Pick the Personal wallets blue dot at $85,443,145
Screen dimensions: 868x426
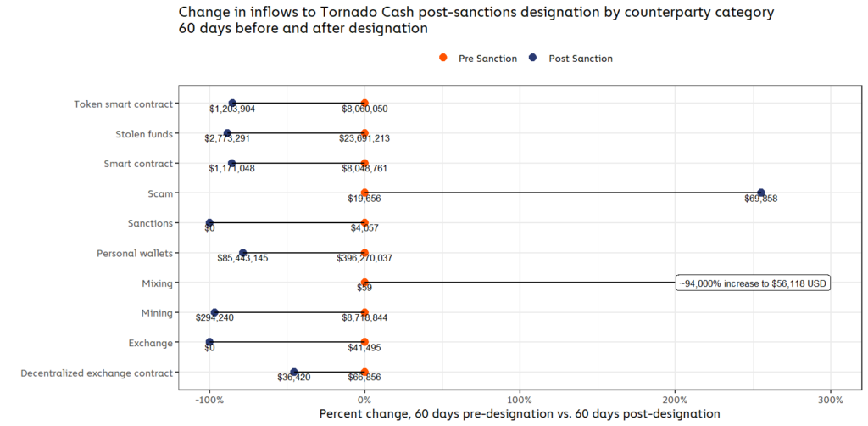click(243, 253)
